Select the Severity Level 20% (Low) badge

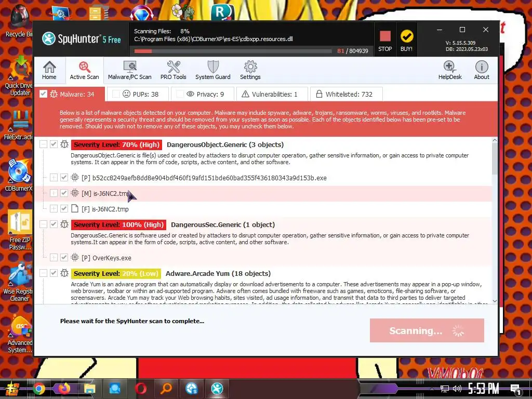click(116, 273)
